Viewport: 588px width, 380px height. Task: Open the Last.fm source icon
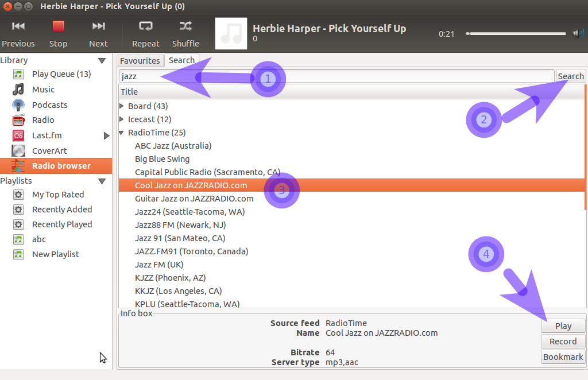[x=18, y=135]
